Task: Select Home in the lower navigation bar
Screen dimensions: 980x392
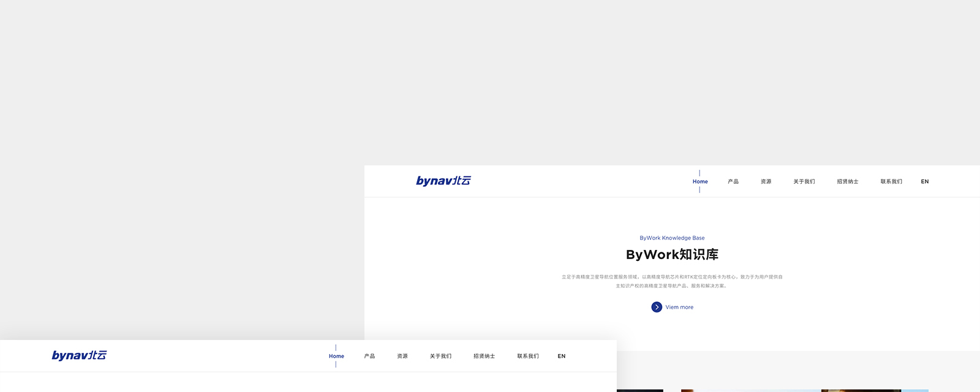Action: 336,356
